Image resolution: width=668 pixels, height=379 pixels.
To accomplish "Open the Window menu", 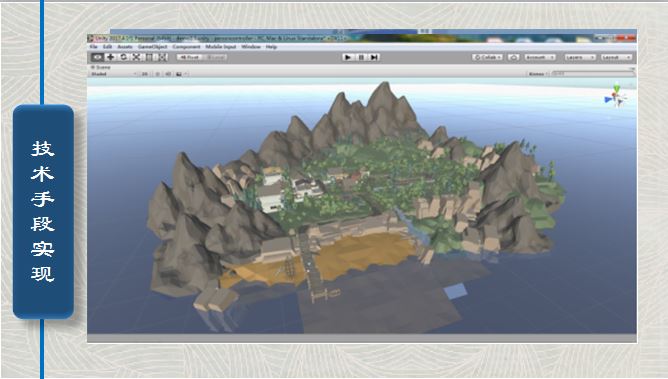I will click(251, 47).
